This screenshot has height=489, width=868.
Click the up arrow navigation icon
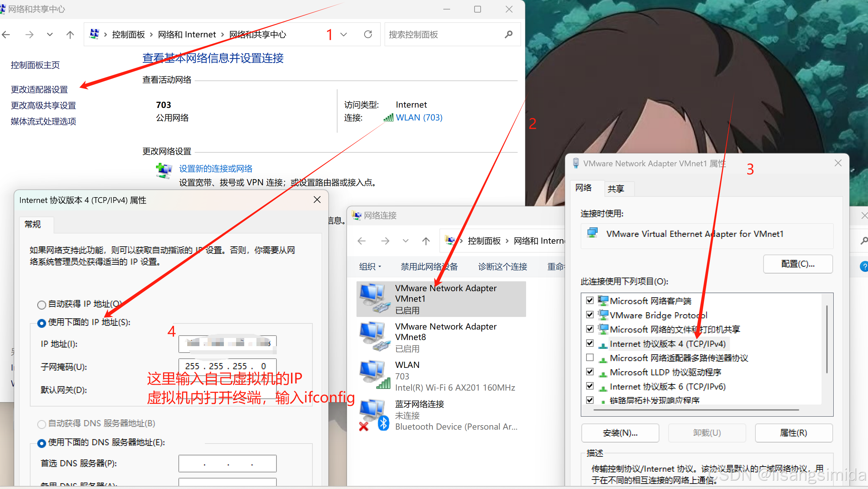point(70,35)
